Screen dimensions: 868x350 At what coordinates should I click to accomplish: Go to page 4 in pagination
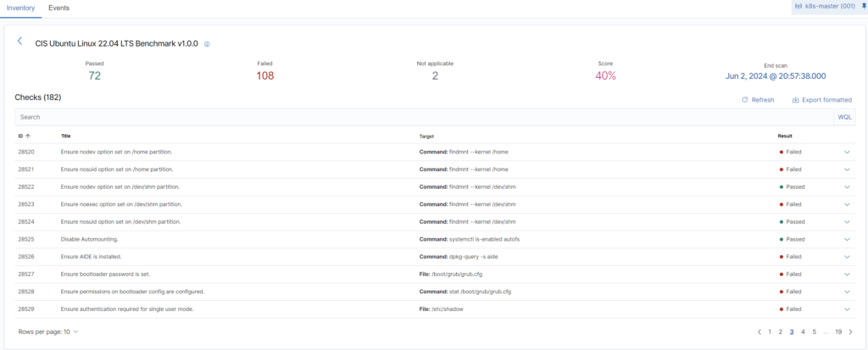802,331
